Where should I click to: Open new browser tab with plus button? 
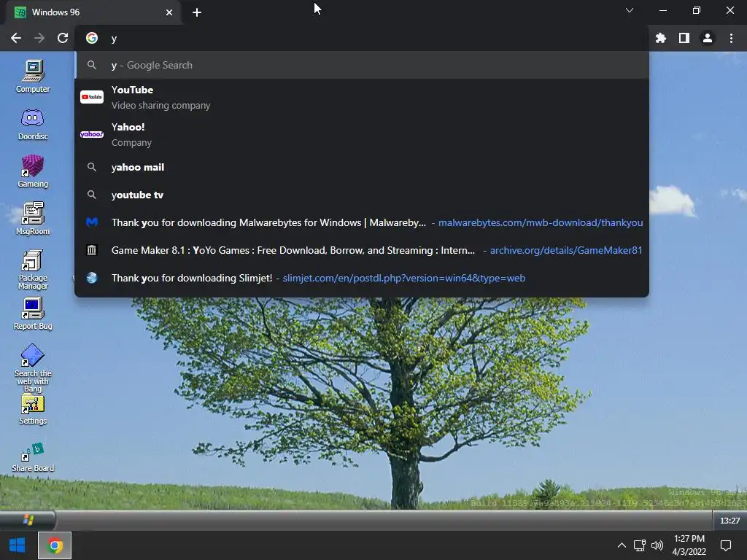[x=197, y=12]
